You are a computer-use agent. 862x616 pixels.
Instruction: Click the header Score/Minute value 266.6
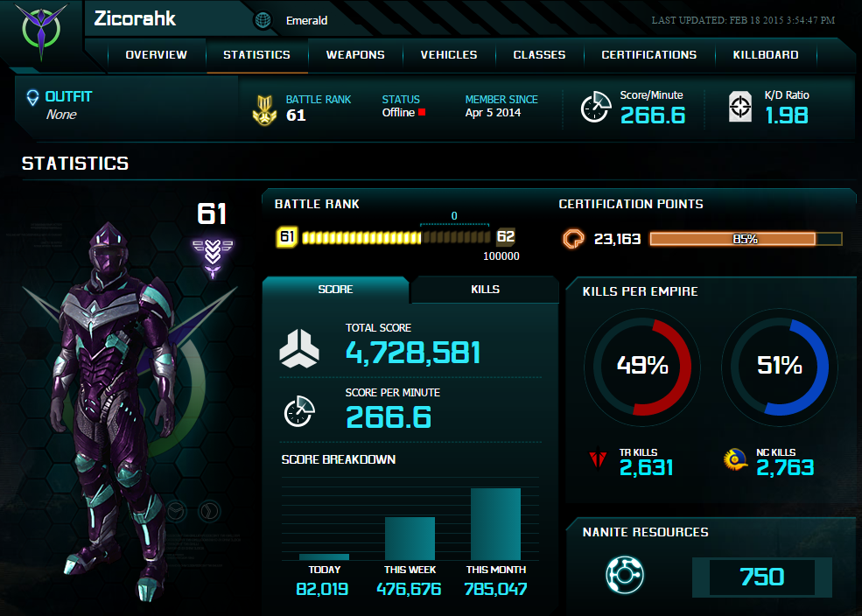[x=653, y=115]
